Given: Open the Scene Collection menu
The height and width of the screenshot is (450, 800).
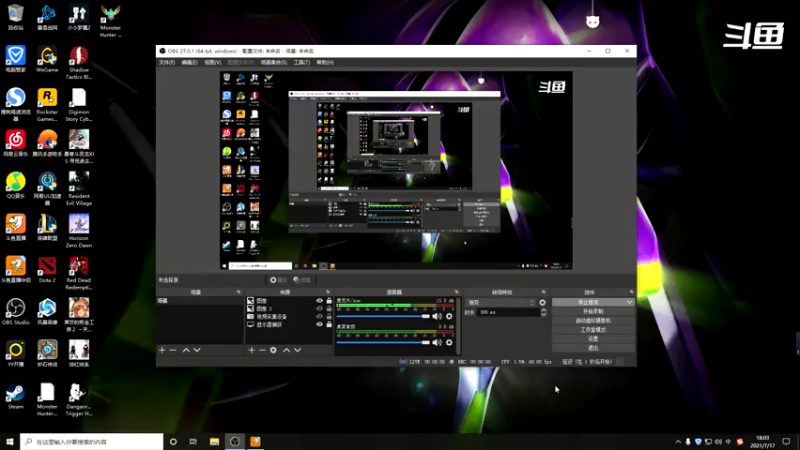Looking at the screenshot, I should 274,62.
